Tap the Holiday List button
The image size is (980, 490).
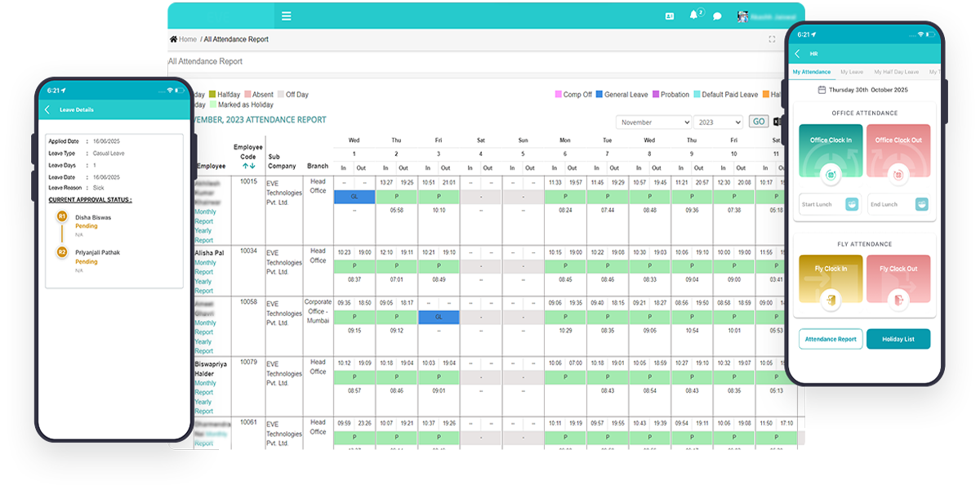(898, 339)
